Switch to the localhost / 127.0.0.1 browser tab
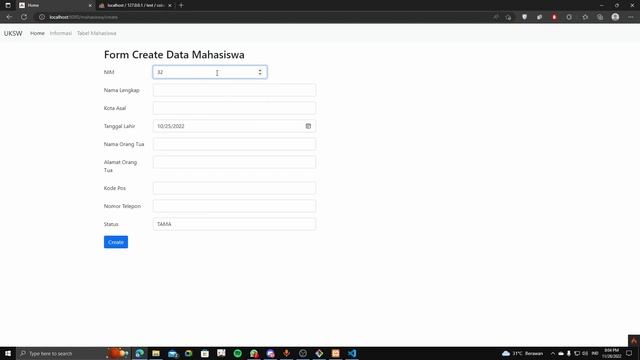 coord(136,5)
